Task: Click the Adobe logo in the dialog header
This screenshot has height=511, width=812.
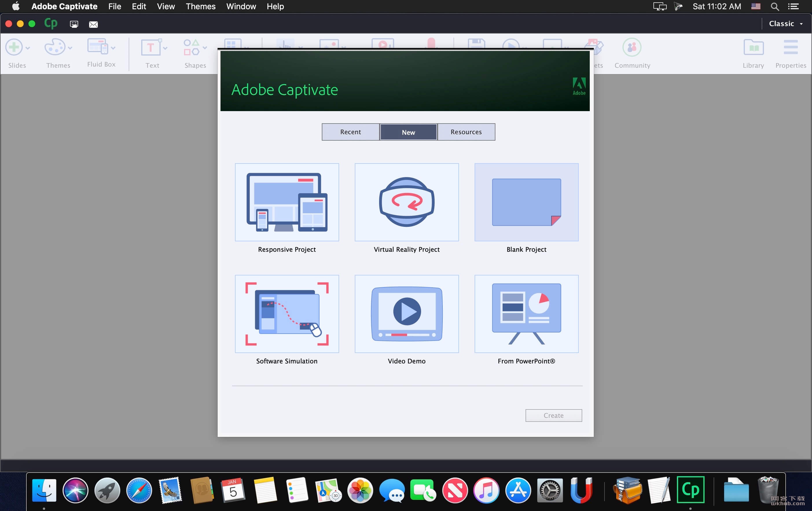Action: point(579,86)
